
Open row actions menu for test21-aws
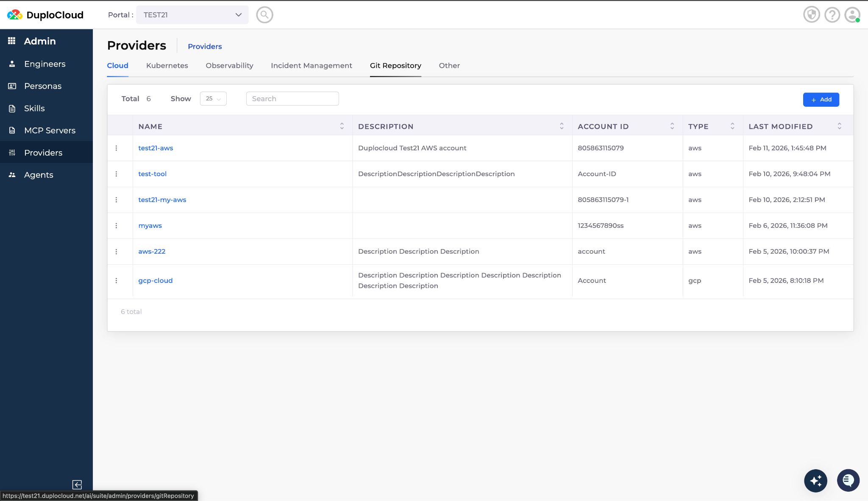(x=116, y=148)
